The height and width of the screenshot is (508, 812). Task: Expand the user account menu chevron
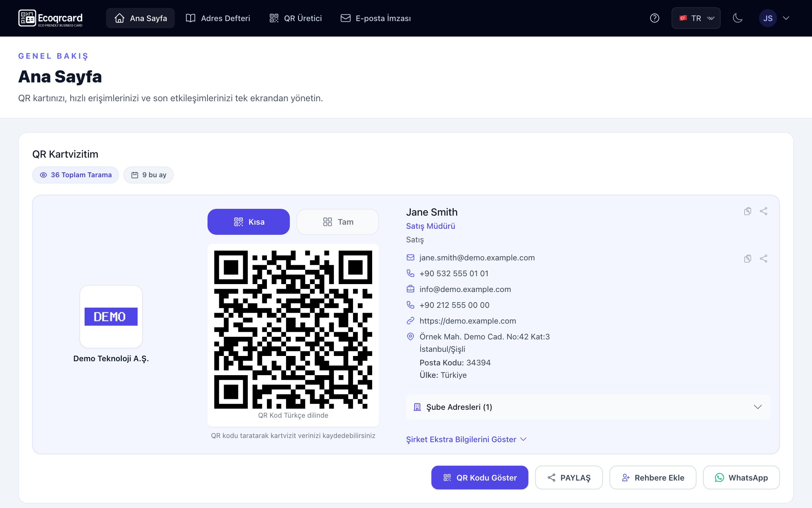(x=786, y=18)
